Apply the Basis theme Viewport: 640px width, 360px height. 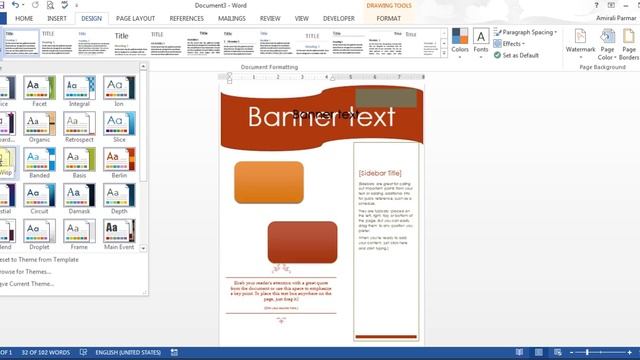click(79, 163)
